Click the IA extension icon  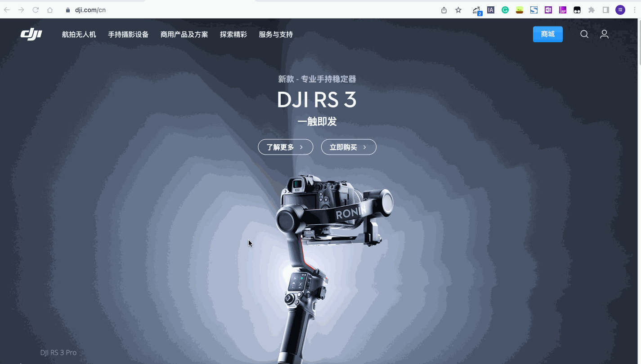pos(491,10)
